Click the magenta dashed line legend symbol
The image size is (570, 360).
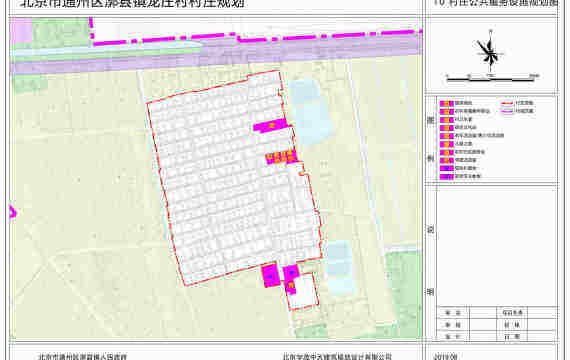click(507, 111)
